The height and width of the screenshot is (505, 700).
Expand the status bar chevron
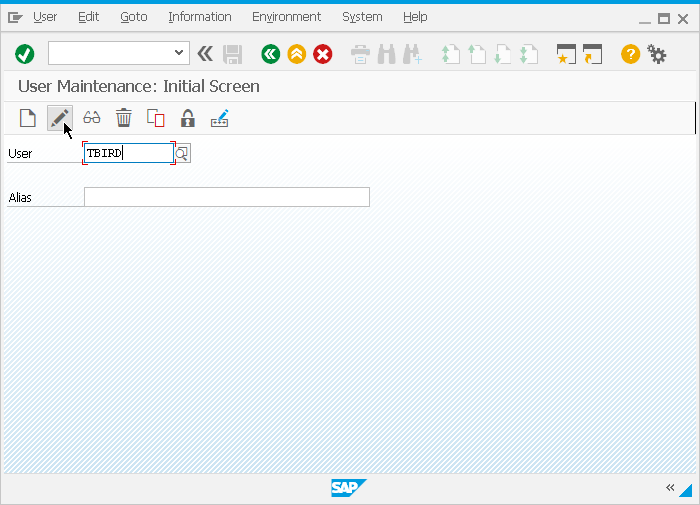(670, 488)
